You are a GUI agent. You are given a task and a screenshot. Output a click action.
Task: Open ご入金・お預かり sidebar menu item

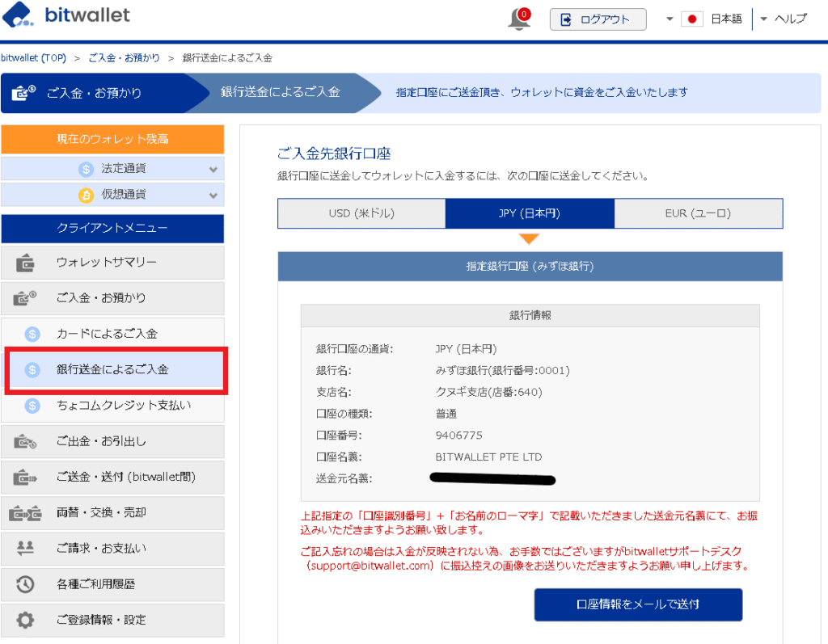[112, 298]
